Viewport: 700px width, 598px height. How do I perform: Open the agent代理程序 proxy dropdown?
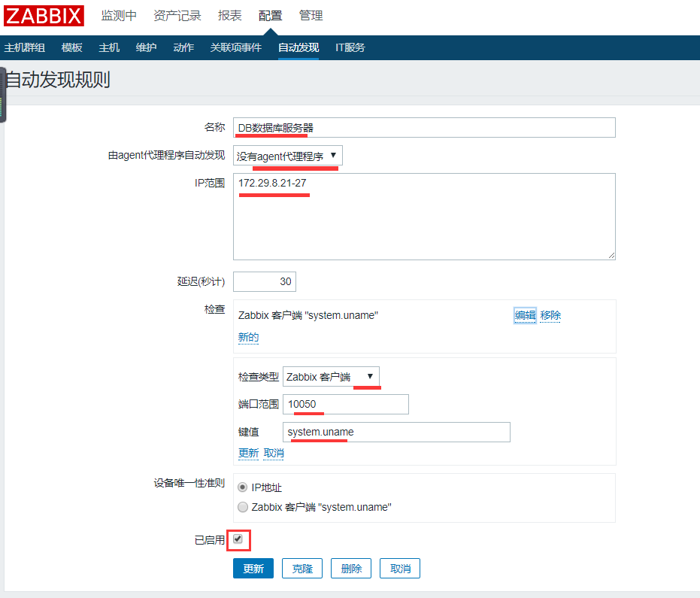287,156
